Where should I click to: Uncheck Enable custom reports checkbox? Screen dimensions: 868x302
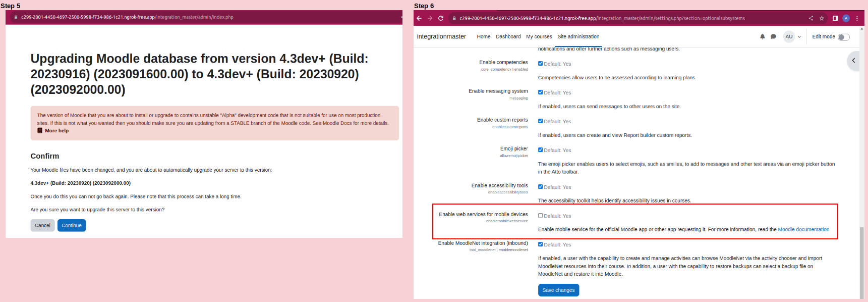(x=541, y=121)
